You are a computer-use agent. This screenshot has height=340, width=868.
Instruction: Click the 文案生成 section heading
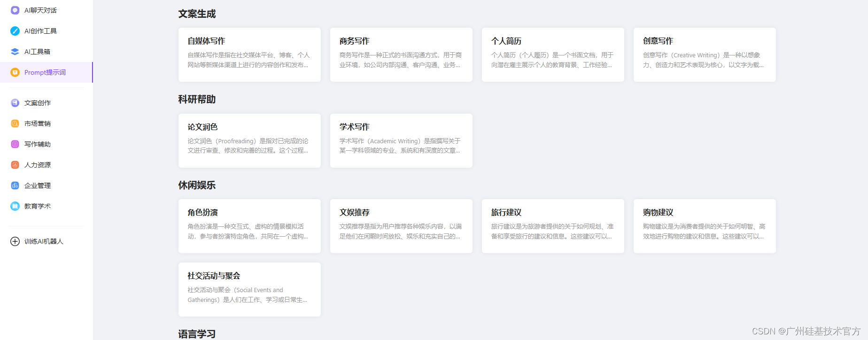click(x=197, y=14)
